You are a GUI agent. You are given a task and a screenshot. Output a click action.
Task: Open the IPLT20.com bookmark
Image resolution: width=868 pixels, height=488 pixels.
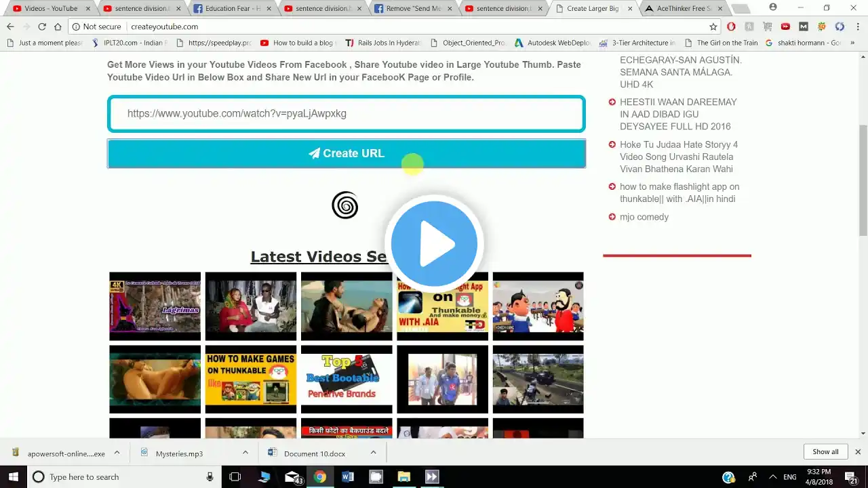(129, 43)
